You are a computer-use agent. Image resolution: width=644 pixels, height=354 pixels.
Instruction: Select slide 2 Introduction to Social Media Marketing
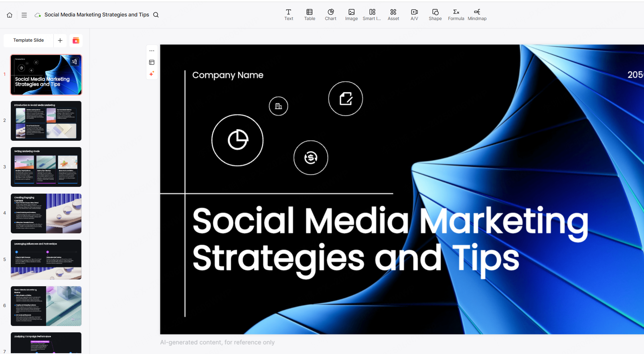coord(46,121)
